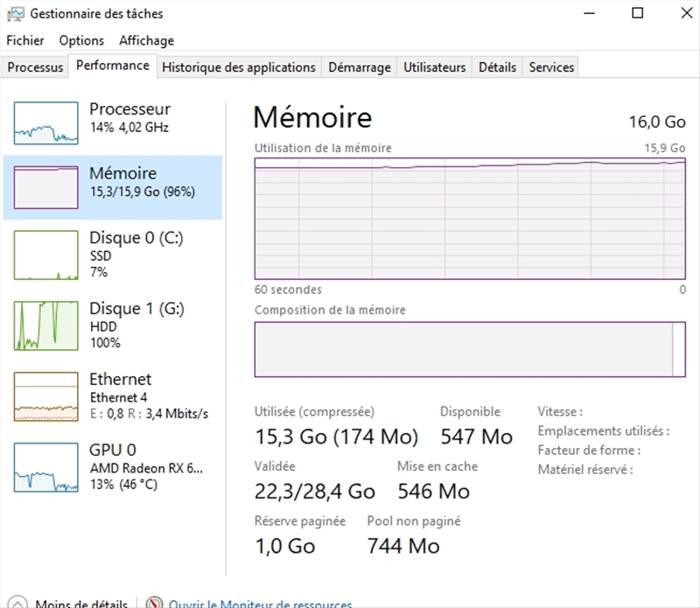The height and width of the screenshot is (608, 700).
Task: Open the Ouvrir le Moniteur de ressources link
Action: click(x=260, y=604)
